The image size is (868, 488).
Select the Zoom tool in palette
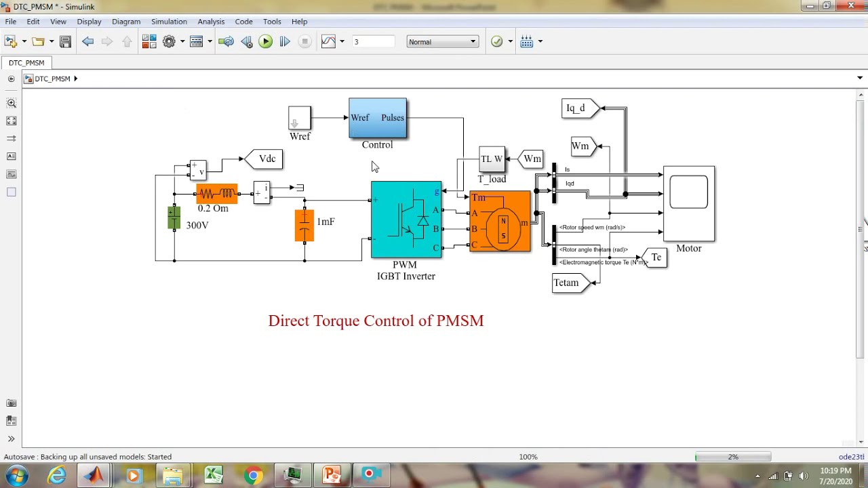[x=12, y=103]
